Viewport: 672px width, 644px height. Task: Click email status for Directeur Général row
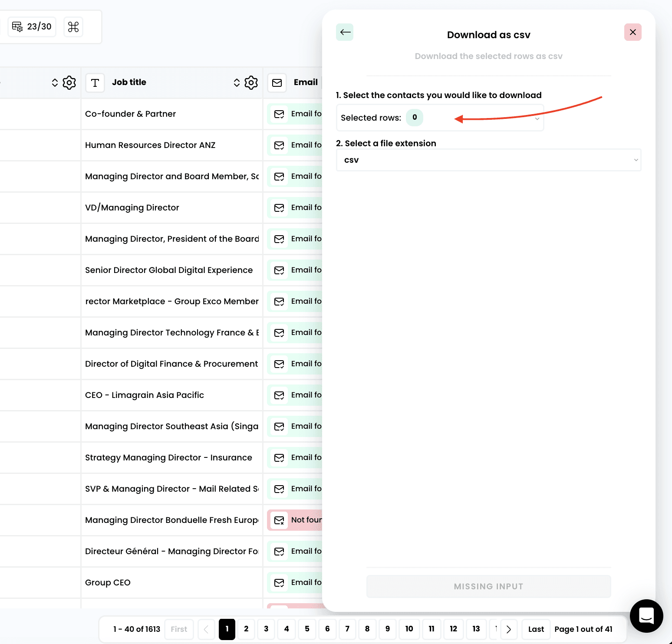click(x=295, y=551)
